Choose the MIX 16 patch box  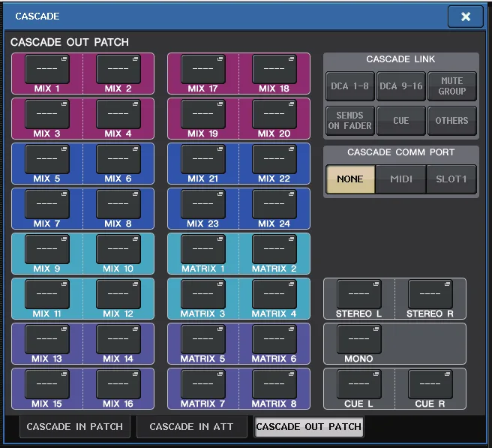(x=118, y=384)
